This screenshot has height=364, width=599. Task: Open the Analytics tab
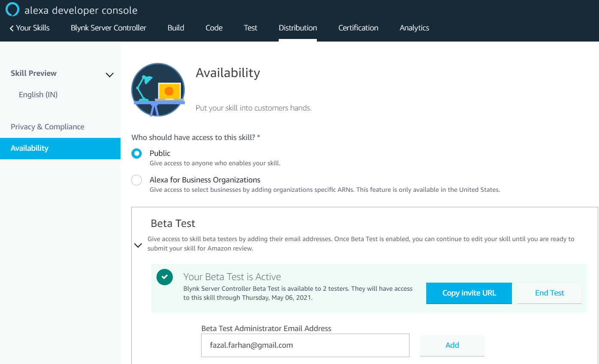(414, 28)
